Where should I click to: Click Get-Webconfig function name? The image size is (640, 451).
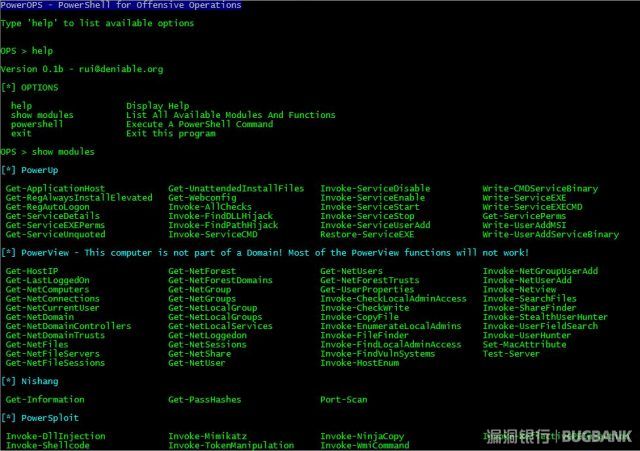click(202, 198)
